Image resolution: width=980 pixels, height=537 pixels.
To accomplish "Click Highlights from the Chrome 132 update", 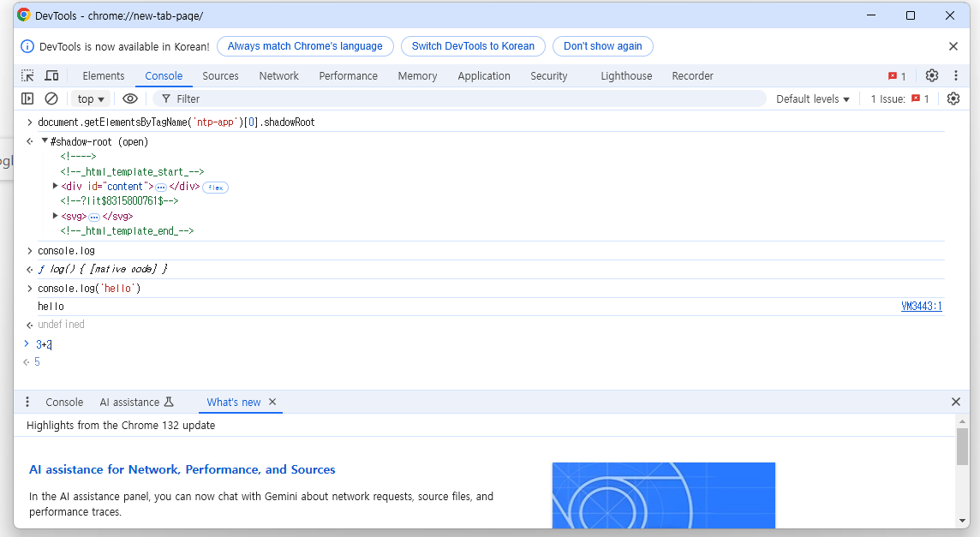I will point(121,425).
